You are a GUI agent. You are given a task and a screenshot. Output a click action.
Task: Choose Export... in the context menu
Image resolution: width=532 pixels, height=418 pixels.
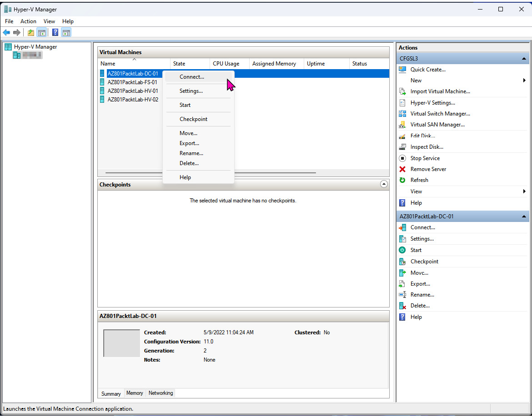[199, 143]
